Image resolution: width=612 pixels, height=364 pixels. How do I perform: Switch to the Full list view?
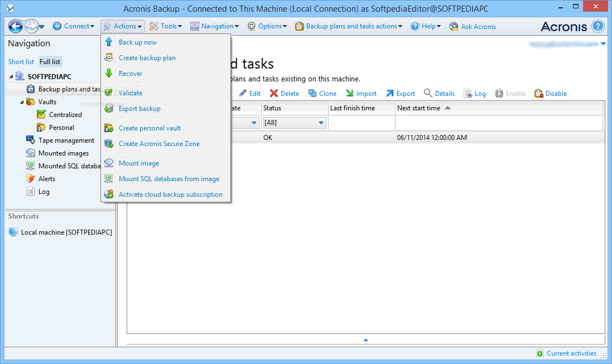50,62
